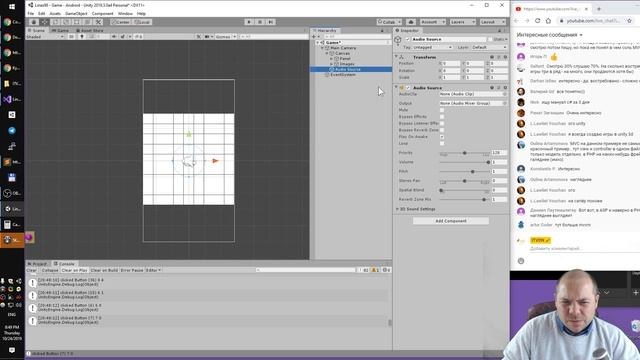This screenshot has width=640, height=360.
Task: Click the GameObject cube icon in Inspector
Action: click(x=398, y=40)
